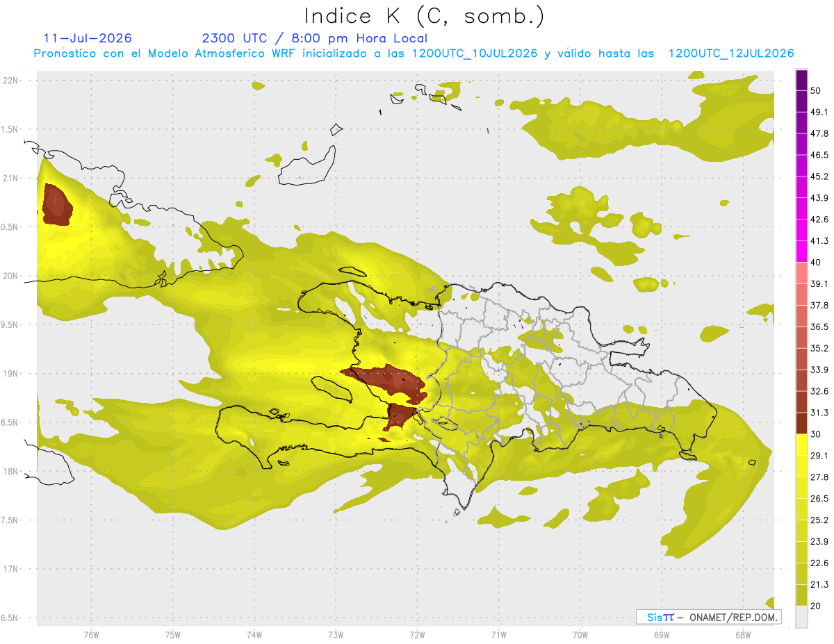Click the colorbar value "22.6"
The image size is (834, 644).
pos(819,563)
